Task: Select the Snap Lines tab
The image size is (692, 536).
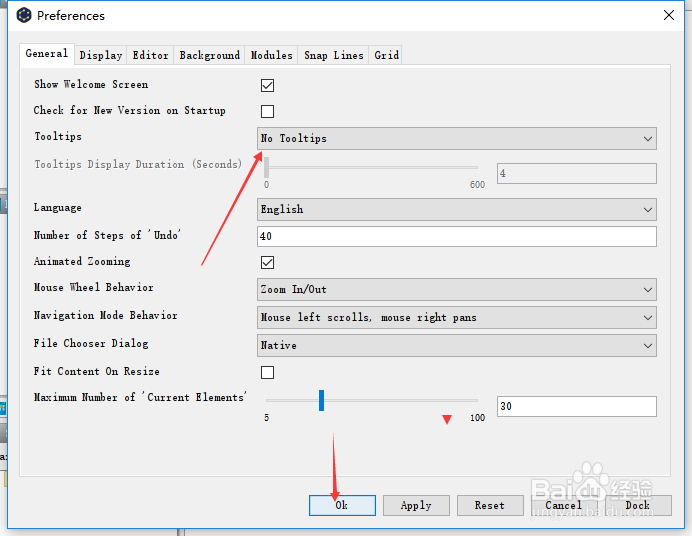Action: pyautogui.click(x=334, y=56)
